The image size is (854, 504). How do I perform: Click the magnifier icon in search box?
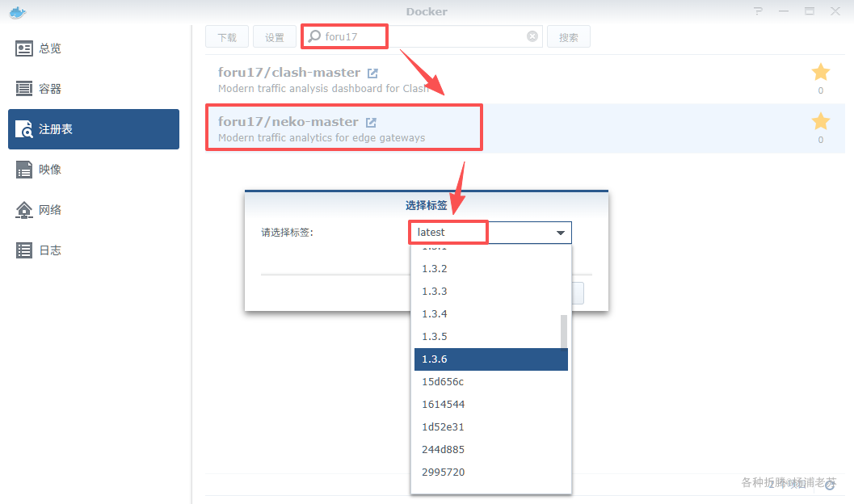pyautogui.click(x=314, y=36)
